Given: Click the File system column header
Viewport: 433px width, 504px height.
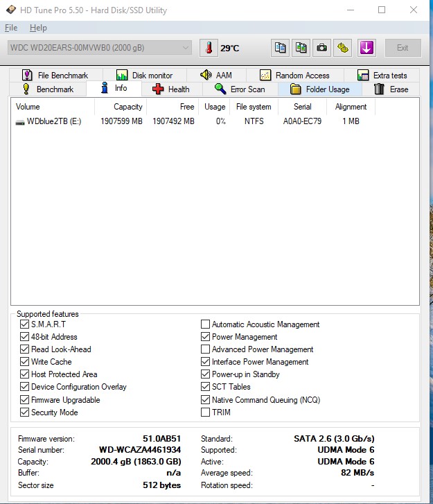Looking at the screenshot, I should pyautogui.click(x=254, y=107).
